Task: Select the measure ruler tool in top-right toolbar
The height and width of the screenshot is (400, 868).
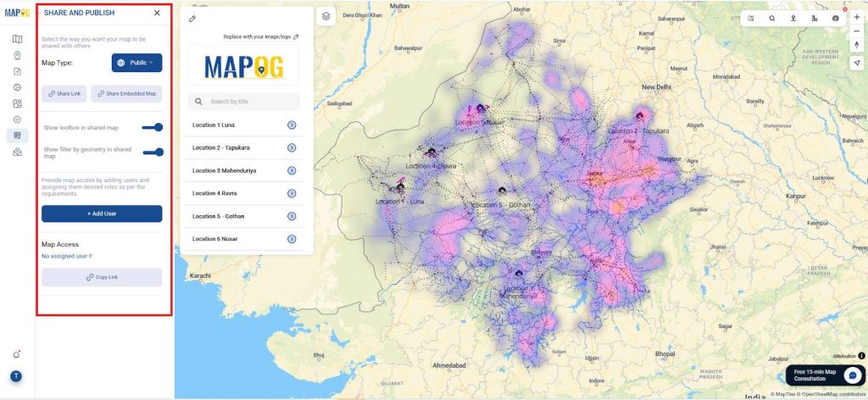Action: click(814, 19)
